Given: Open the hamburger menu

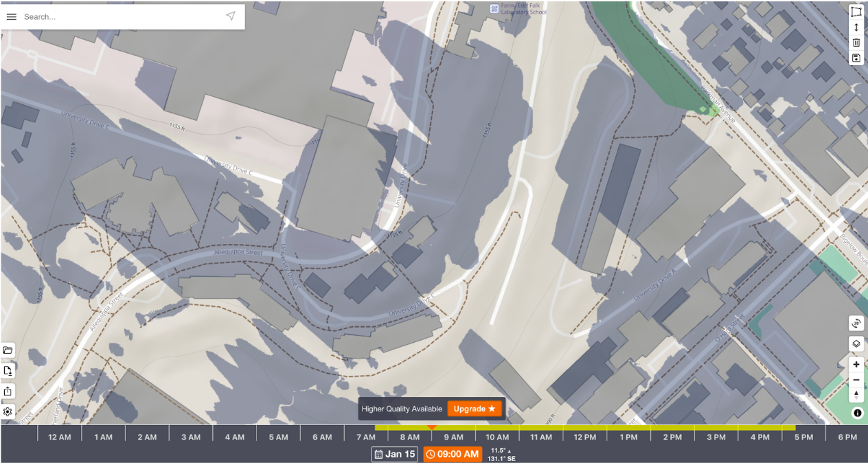Looking at the screenshot, I should click(12, 16).
